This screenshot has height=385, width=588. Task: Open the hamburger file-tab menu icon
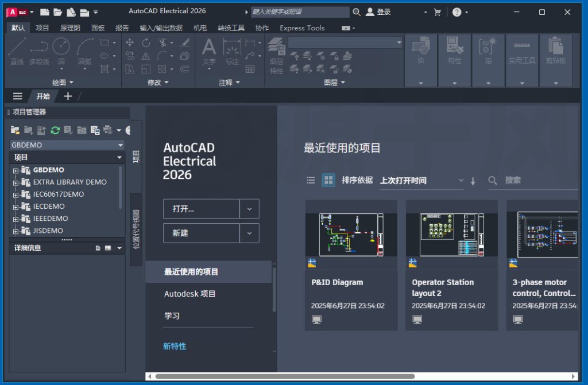coord(18,96)
